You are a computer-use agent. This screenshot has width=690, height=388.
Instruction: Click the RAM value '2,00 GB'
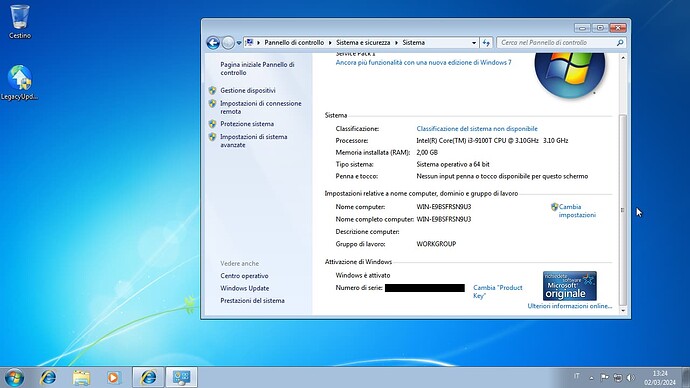tap(427, 152)
